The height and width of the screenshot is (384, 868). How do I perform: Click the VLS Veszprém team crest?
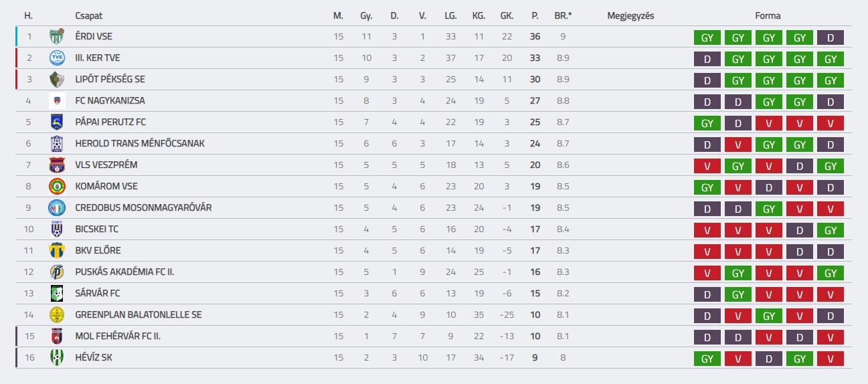[57, 165]
